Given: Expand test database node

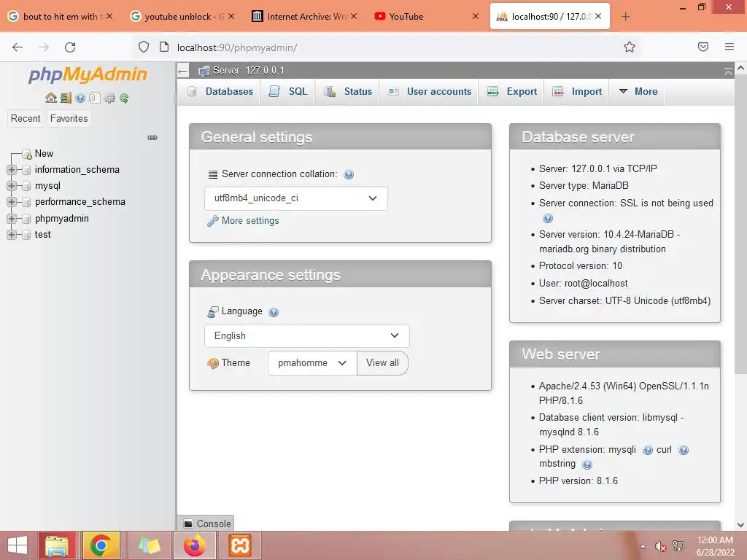Looking at the screenshot, I should pyautogui.click(x=12, y=235).
